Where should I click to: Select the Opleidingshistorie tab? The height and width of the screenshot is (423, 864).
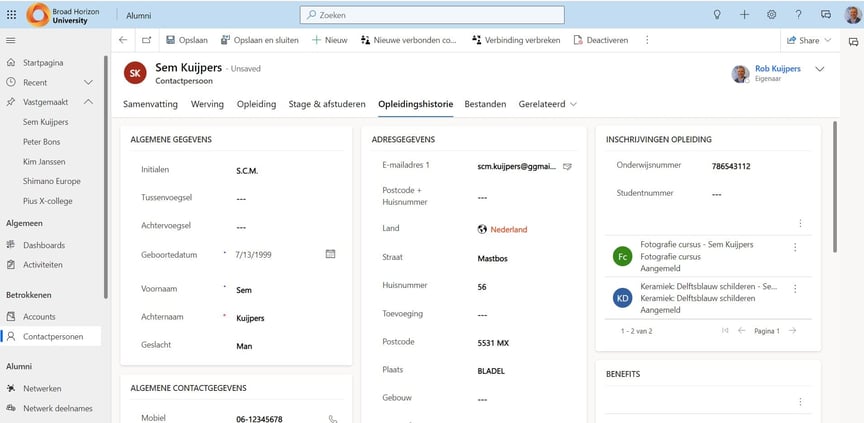pos(415,104)
